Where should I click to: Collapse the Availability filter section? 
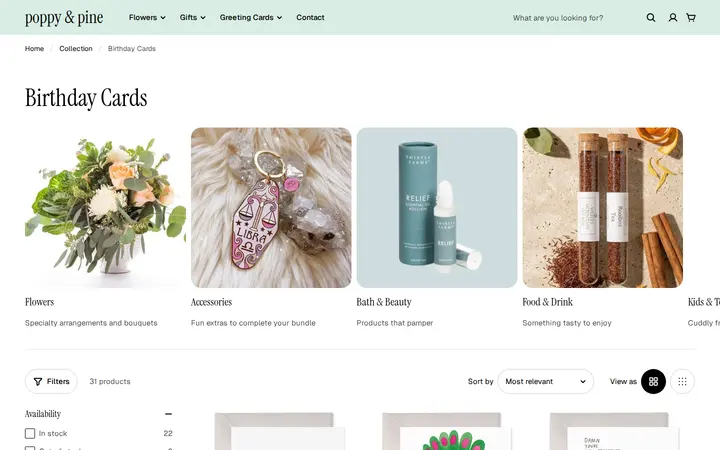tap(169, 414)
